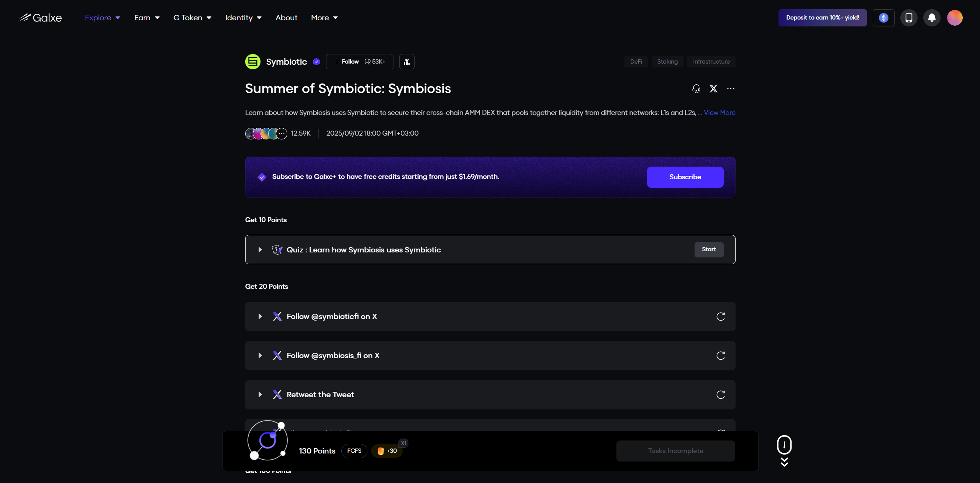The height and width of the screenshot is (483, 980).
Task: Open the Identity navigation menu
Action: click(x=243, y=18)
